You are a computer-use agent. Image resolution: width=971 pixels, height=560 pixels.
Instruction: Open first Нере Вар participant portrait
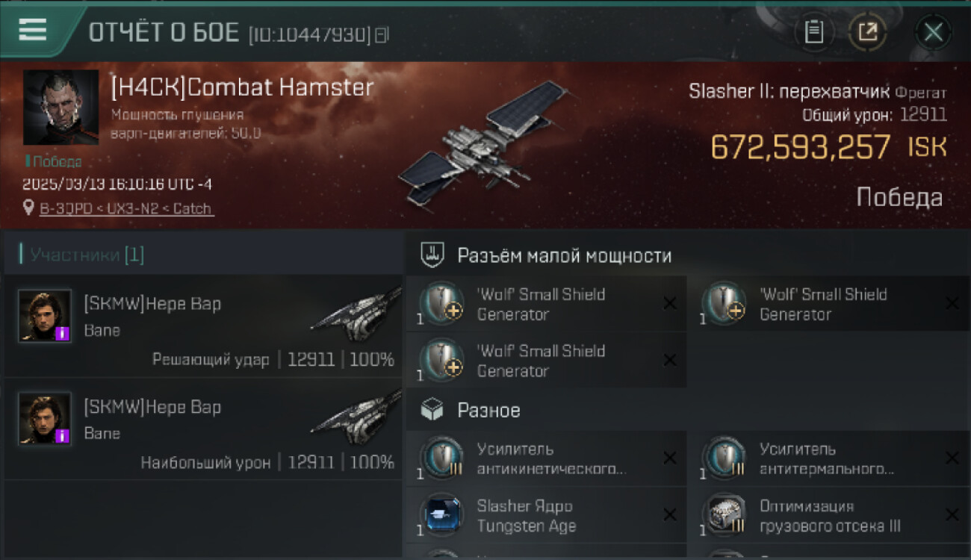pos(45,316)
